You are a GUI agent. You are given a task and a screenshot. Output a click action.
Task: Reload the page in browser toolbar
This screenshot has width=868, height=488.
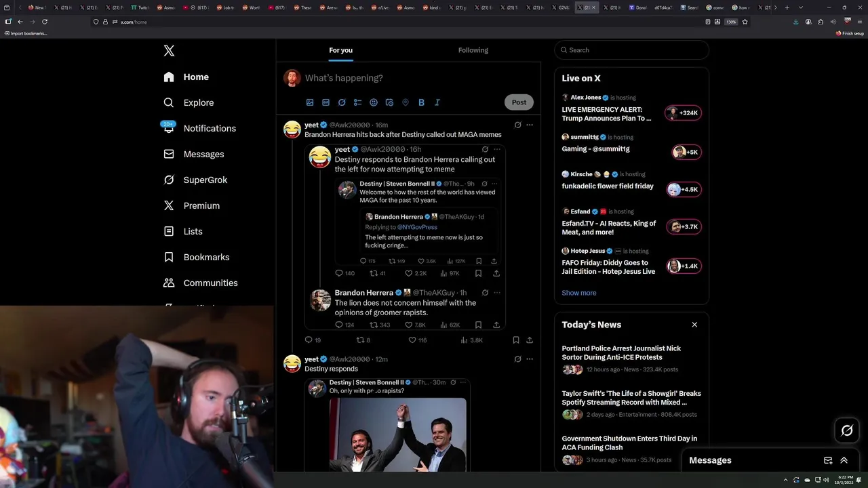pyautogui.click(x=45, y=22)
